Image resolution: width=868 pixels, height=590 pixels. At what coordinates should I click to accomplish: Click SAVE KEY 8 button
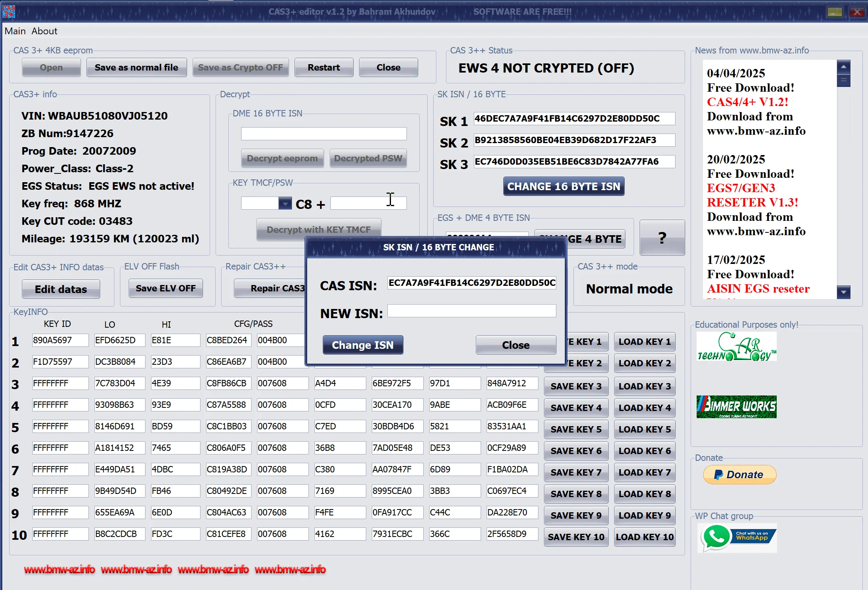576,494
